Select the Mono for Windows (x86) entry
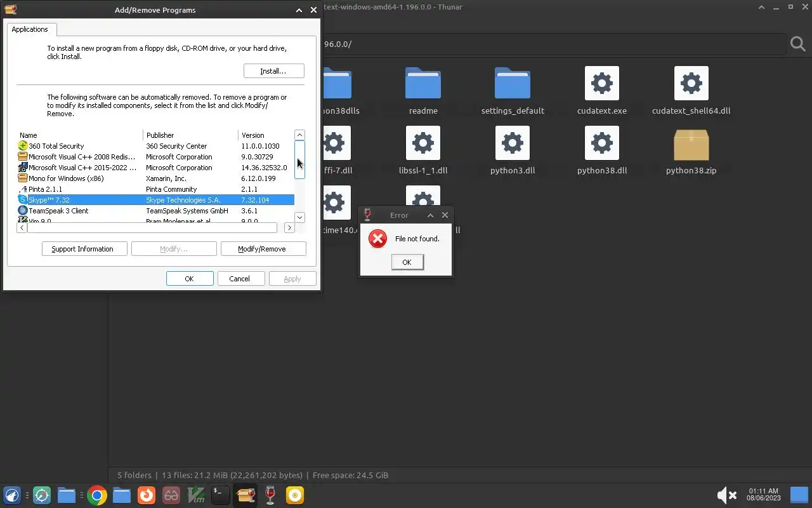The image size is (812, 508). (x=155, y=178)
